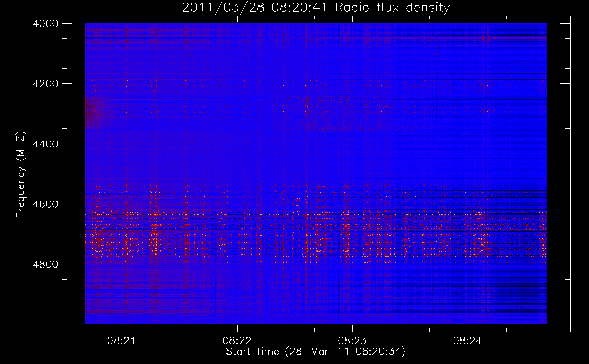Click the 'Start Time (28-Mar-11 08:20:34)' axis title
Image resolution: width=589 pixels, height=364 pixels.
point(316,352)
